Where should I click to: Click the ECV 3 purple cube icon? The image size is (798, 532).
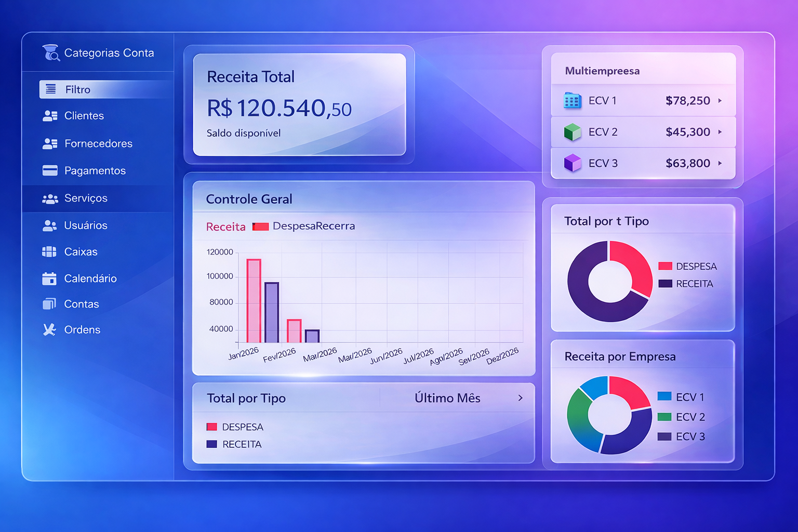point(572,163)
